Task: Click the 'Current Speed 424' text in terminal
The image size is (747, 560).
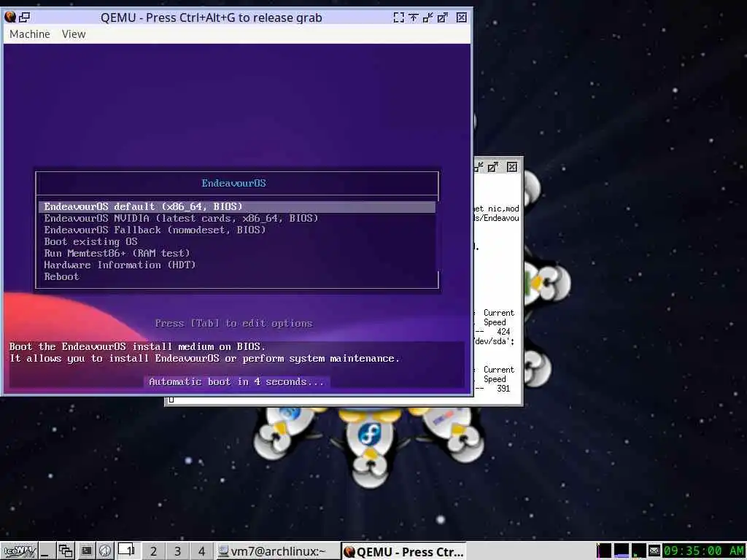Action: coord(498,322)
